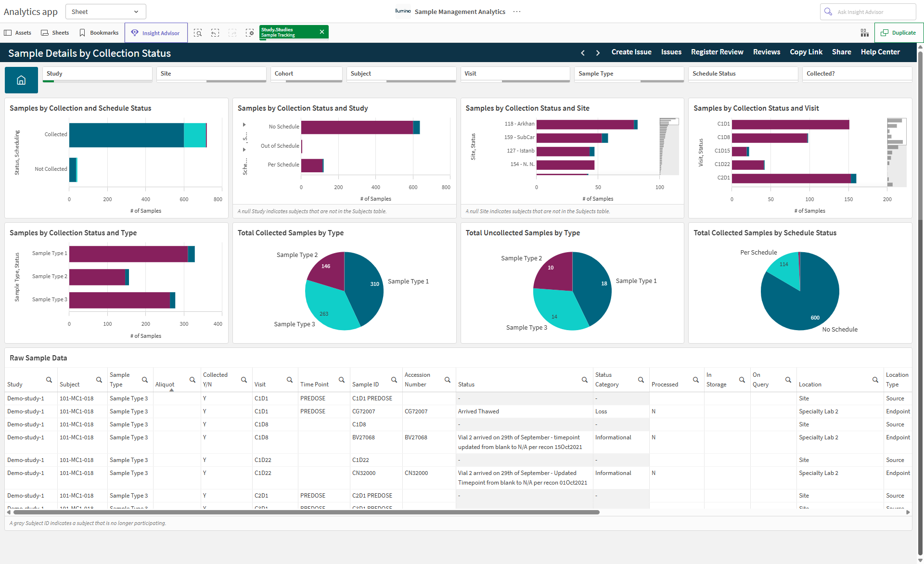Search the In Storage column
The width and height of the screenshot is (924, 564).
(742, 380)
